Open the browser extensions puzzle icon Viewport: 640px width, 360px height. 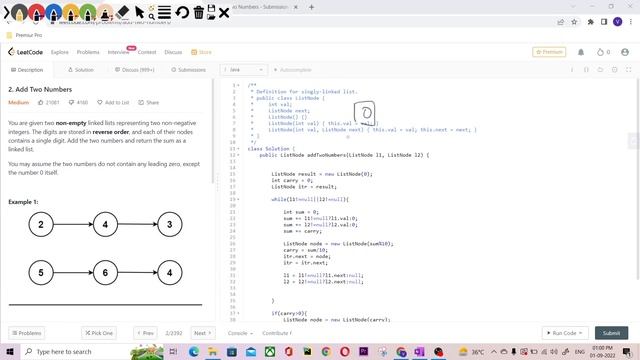[x=590, y=22]
